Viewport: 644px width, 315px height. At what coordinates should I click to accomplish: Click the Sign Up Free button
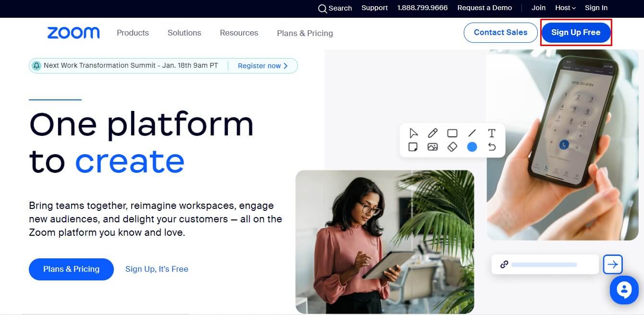[x=576, y=33]
